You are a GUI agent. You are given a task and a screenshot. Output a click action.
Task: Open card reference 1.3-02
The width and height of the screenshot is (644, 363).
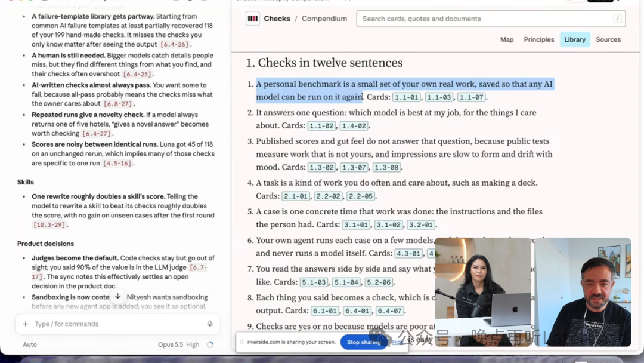click(321, 167)
